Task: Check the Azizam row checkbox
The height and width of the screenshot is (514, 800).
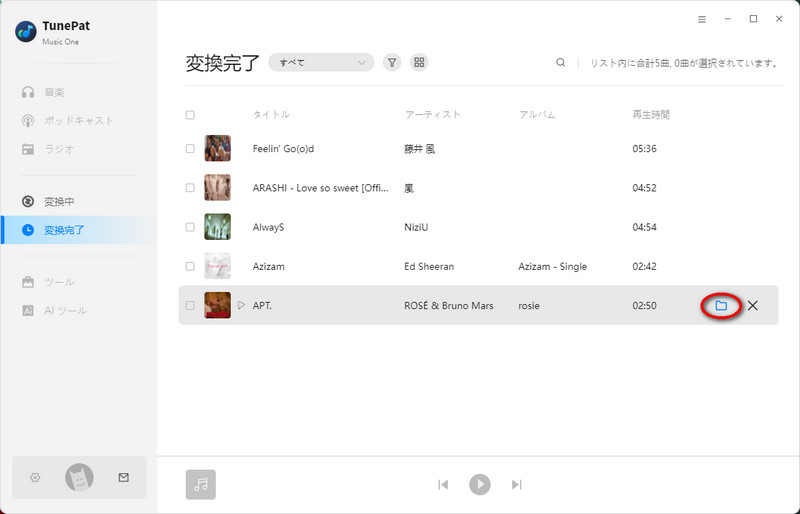Action: coord(190,266)
